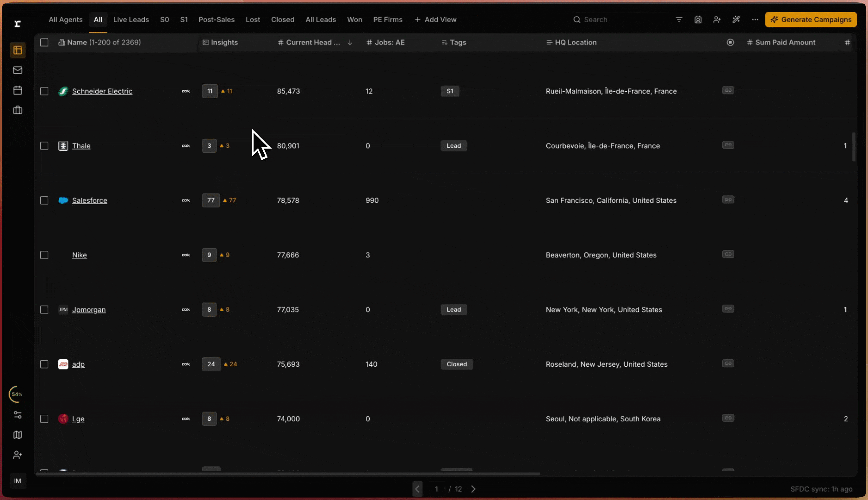This screenshot has height=500, width=868.
Task: Open the Jpmorgan company link
Action: (89, 310)
